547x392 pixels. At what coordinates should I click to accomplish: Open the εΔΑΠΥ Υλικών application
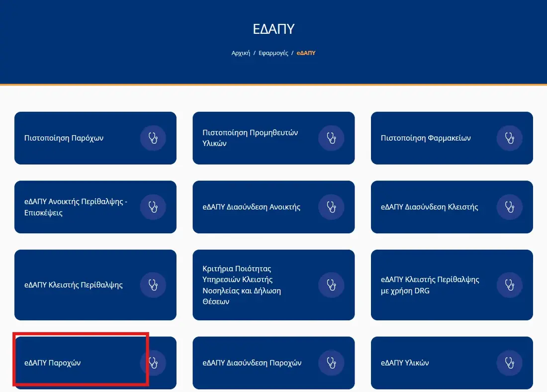click(x=452, y=363)
